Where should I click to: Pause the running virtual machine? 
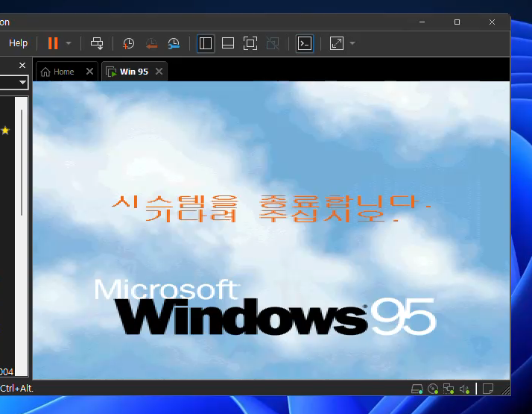click(53, 43)
